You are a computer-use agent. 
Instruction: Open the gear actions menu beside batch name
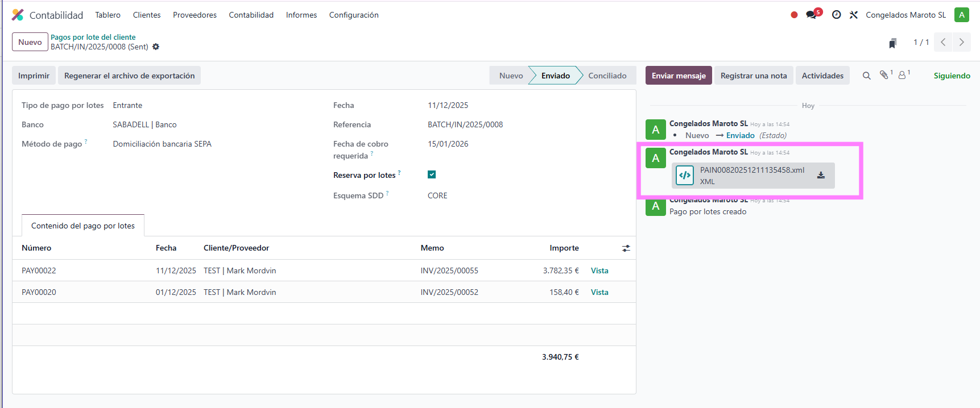click(156, 47)
